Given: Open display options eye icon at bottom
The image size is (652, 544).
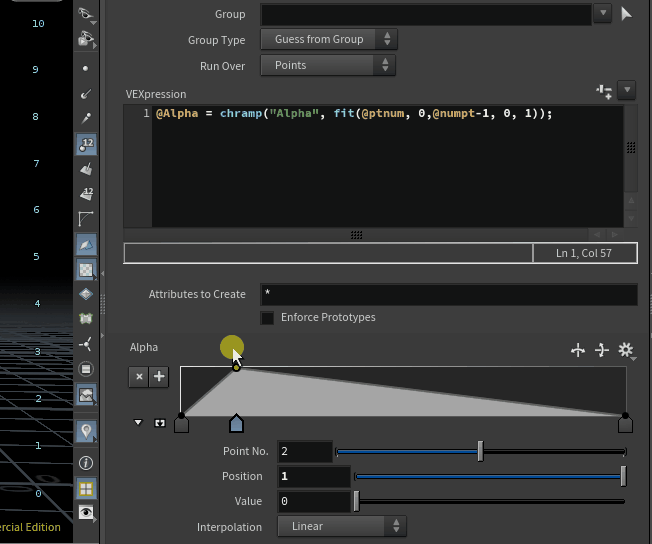Looking at the screenshot, I should pyautogui.click(x=86, y=512).
